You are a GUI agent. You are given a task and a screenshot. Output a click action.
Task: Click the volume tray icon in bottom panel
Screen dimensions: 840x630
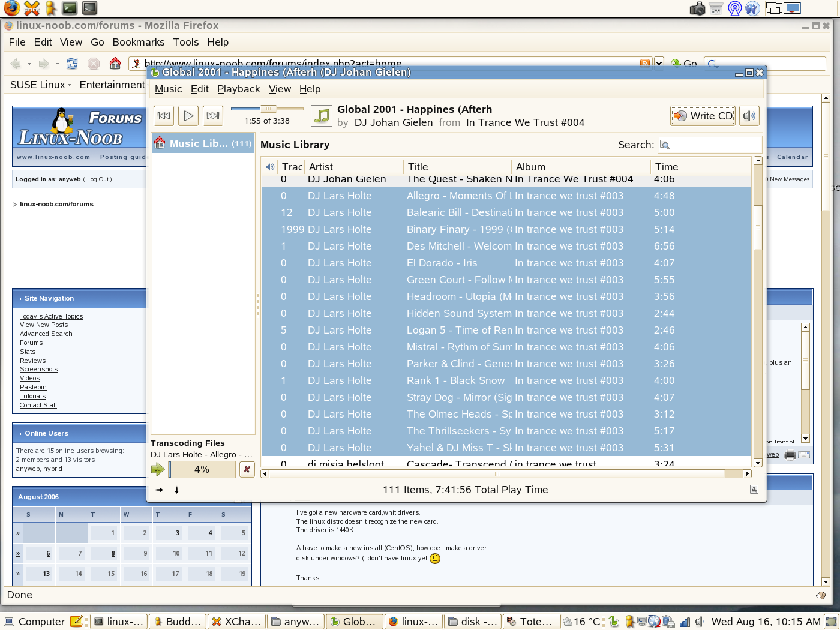coord(699,622)
